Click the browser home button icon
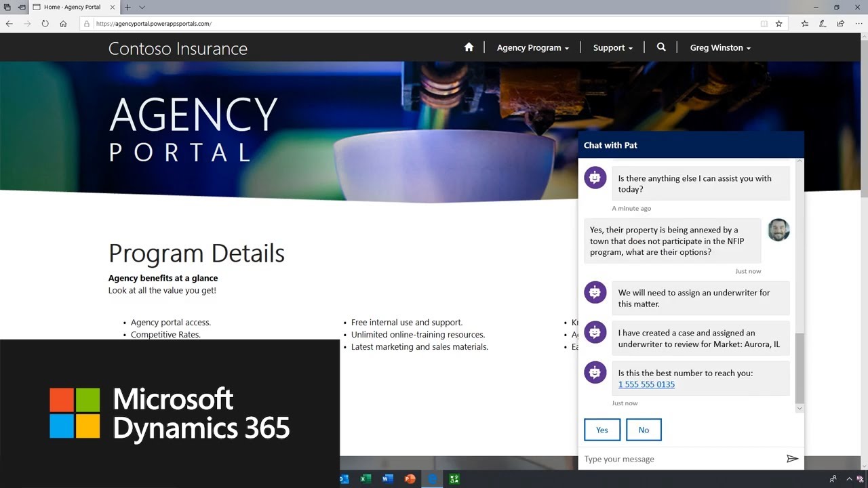This screenshot has height=488, width=868. [63, 24]
